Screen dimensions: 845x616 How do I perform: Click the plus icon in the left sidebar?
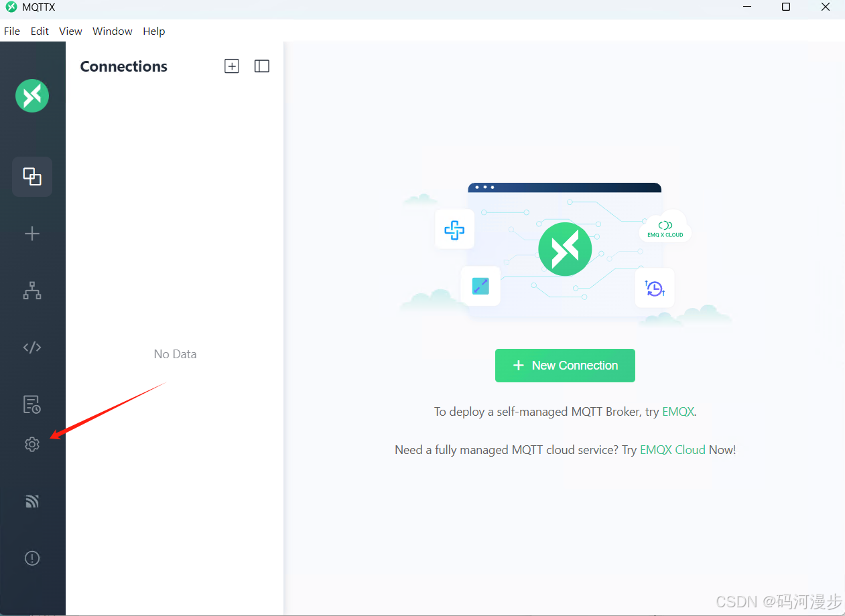tap(32, 234)
